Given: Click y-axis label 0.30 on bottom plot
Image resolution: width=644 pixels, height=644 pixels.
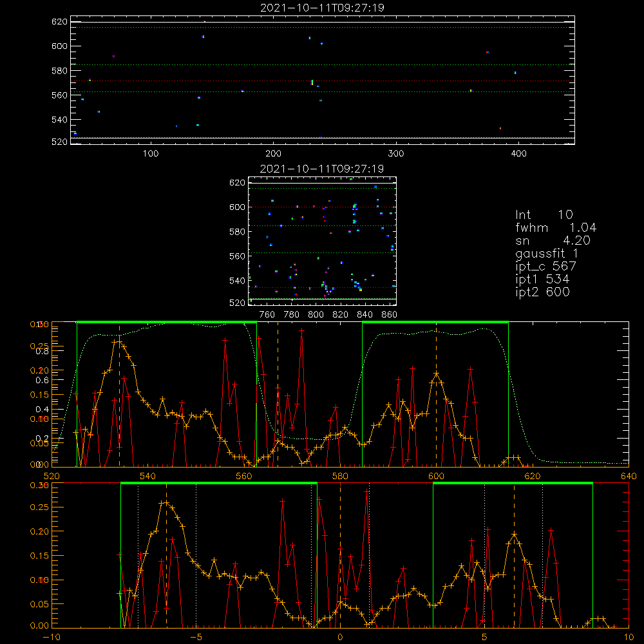Looking at the screenshot, I should 39,486.
